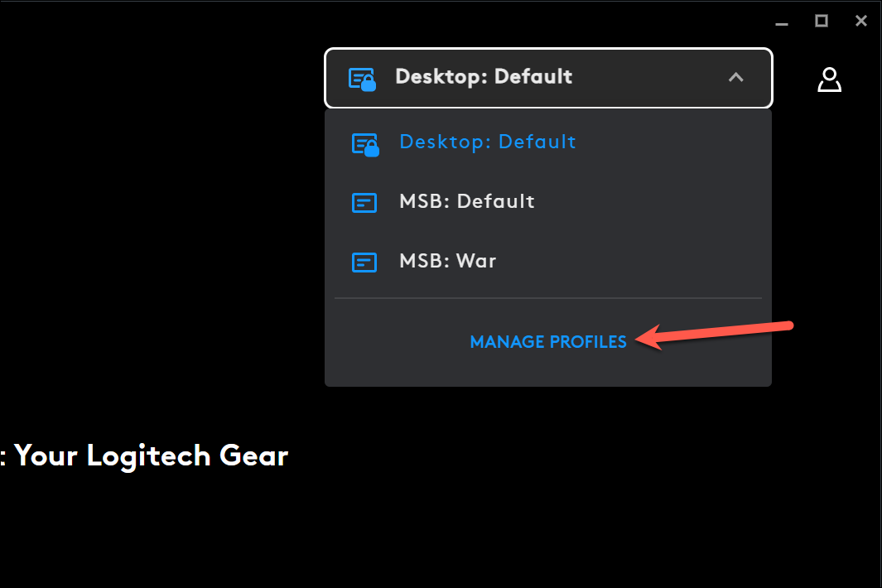
Task: Open the Desktop: Default profile dropdown
Action: (548, 77)
